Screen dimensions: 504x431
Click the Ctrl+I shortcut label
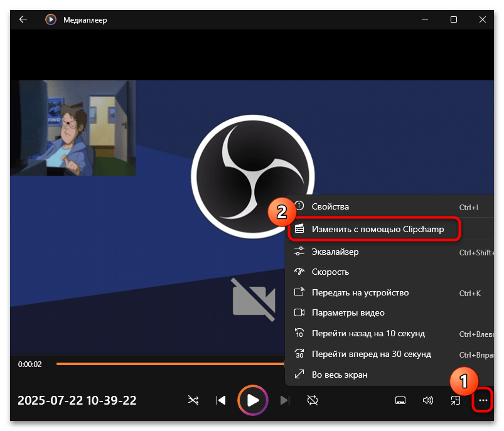[x=468, y=208]
